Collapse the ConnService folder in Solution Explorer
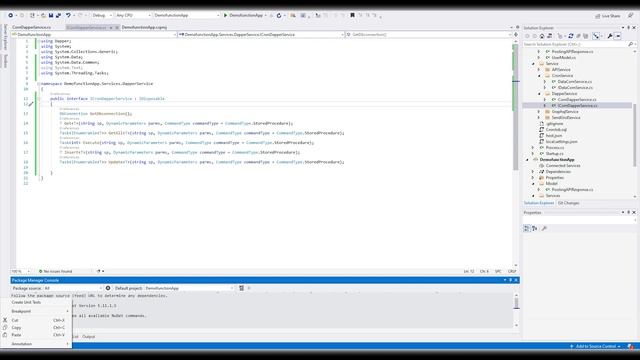 [539, 76]
